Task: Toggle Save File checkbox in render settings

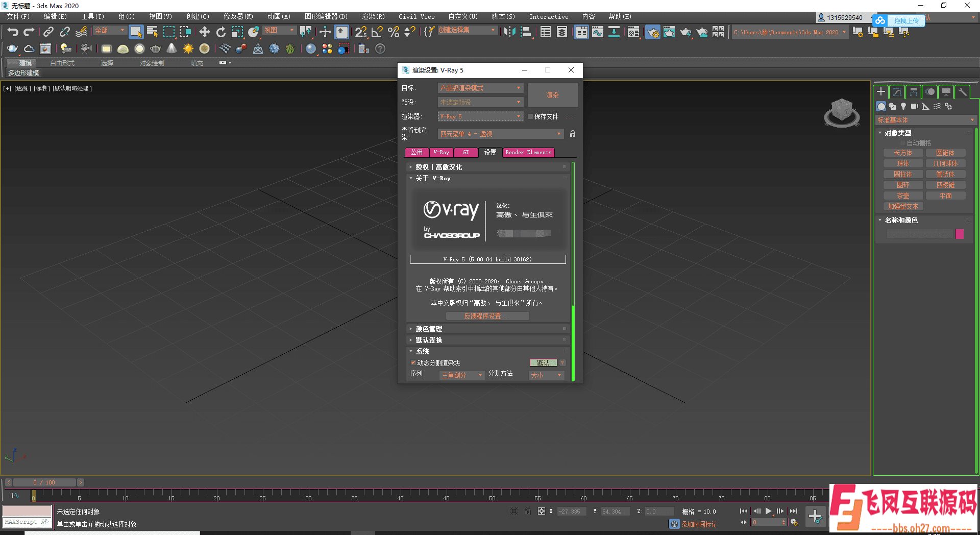Action: click(x=530, y=116)
